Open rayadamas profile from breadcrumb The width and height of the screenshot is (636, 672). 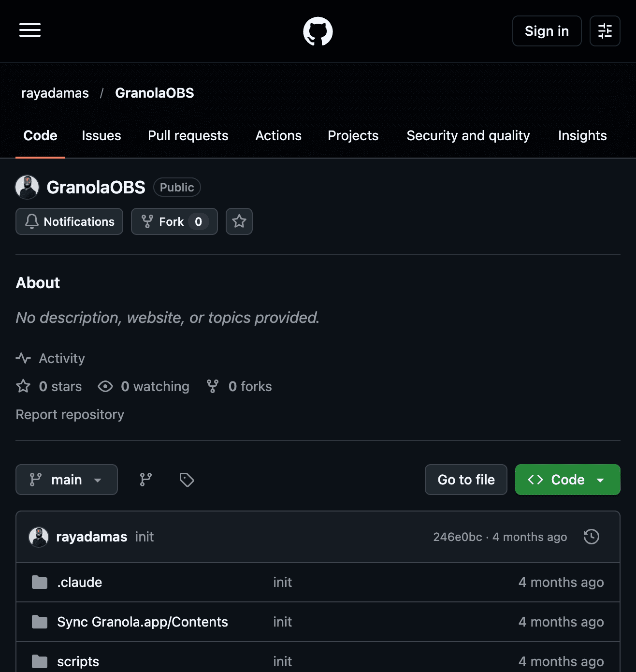(x=55, y=93)
